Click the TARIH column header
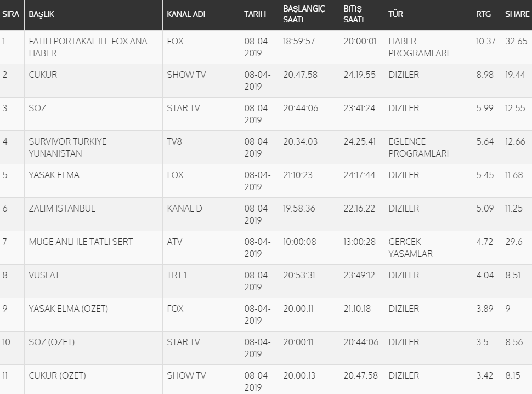Viewport: 532px width, 394px height. (255, 14)
